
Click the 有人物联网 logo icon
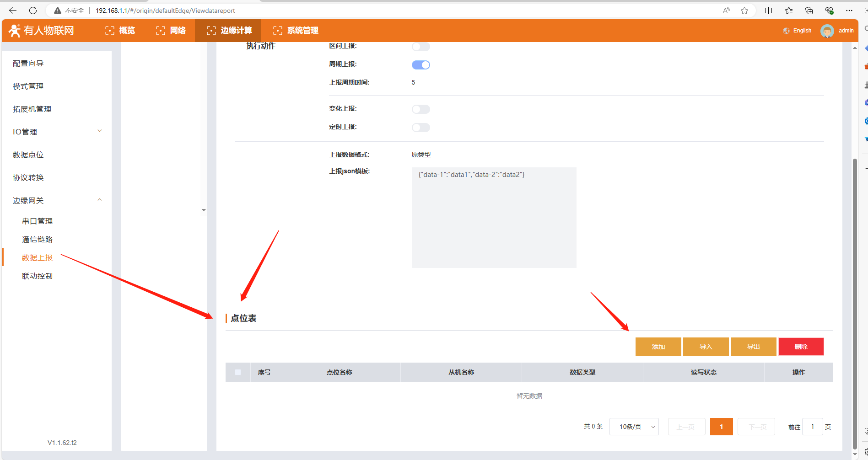tap(15, 31)
